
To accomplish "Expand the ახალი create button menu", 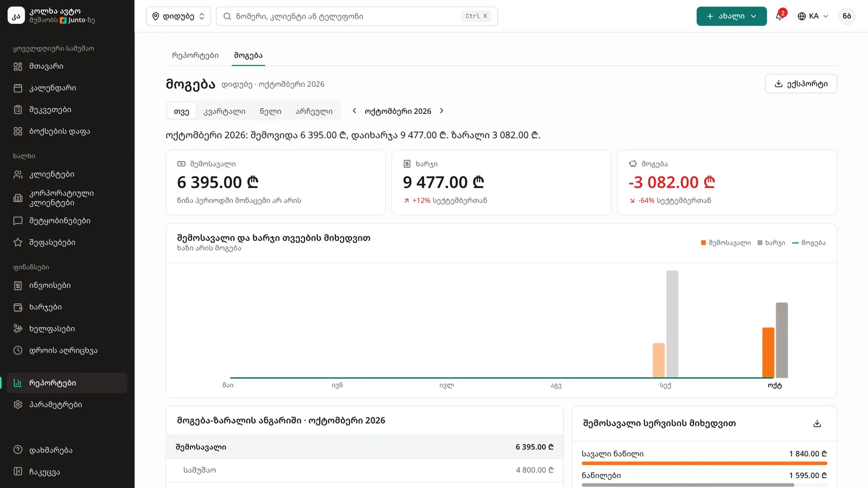I will [731, 16].
